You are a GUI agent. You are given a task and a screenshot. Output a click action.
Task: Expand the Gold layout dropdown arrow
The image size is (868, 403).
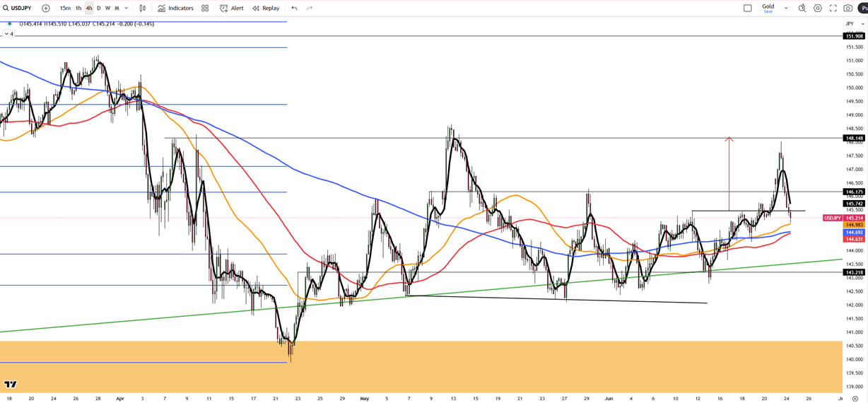(x=786, y=8)
